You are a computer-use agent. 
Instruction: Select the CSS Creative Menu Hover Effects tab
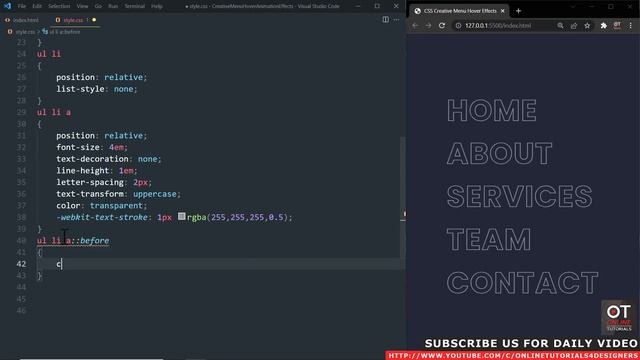(x=460, y=11)
